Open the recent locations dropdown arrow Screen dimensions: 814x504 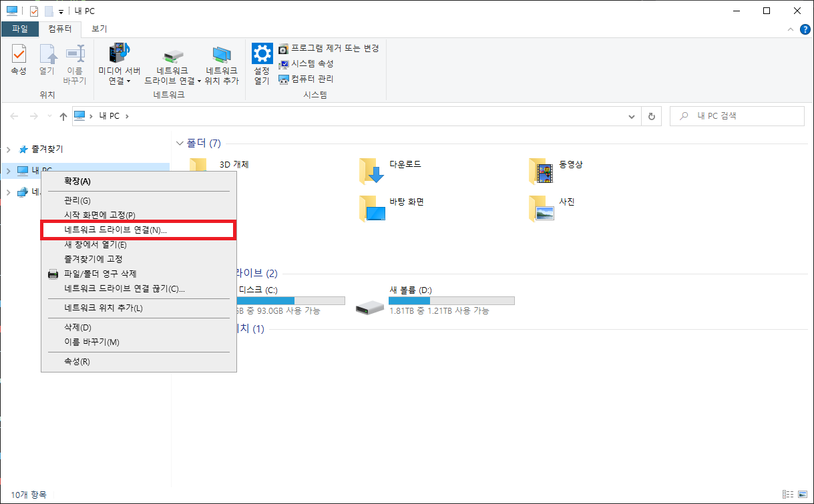pyautogui.click(x=49, y=117)
